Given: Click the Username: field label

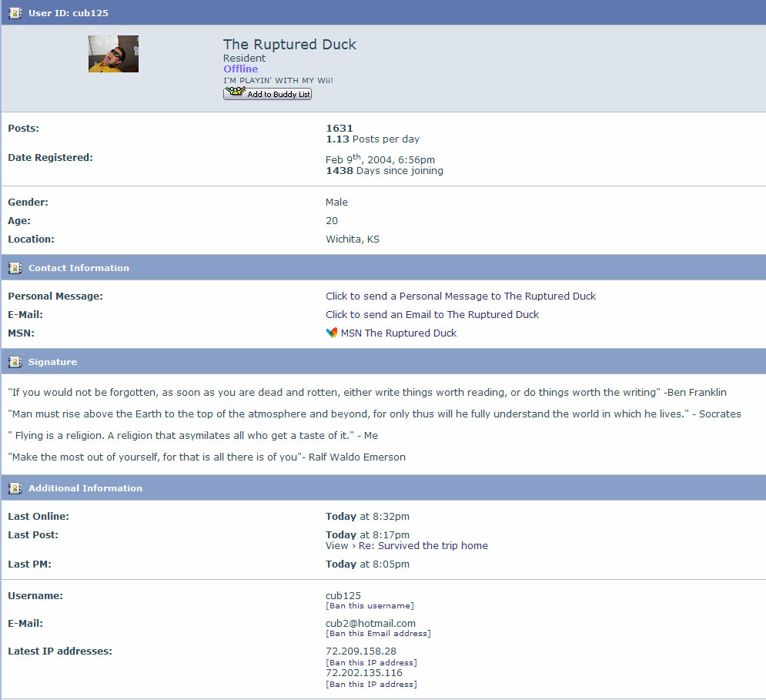Looking at the screenshot, I should click(35, 596).
